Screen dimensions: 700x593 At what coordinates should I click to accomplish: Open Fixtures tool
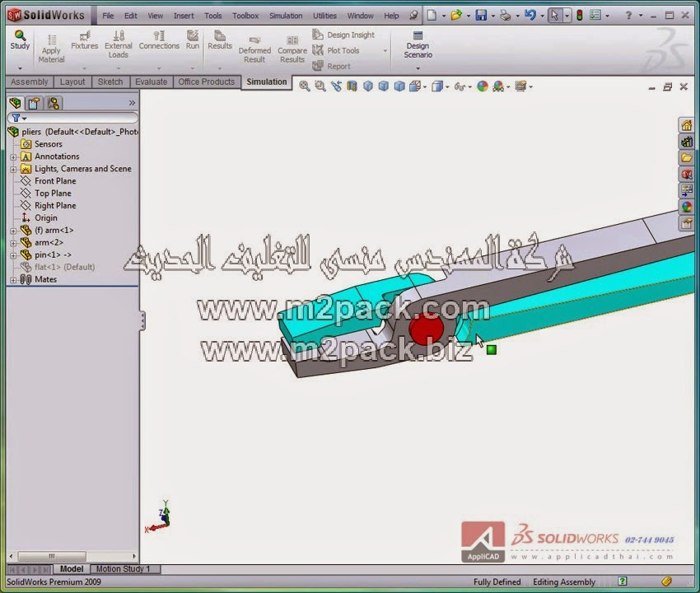tap(84, 40)
